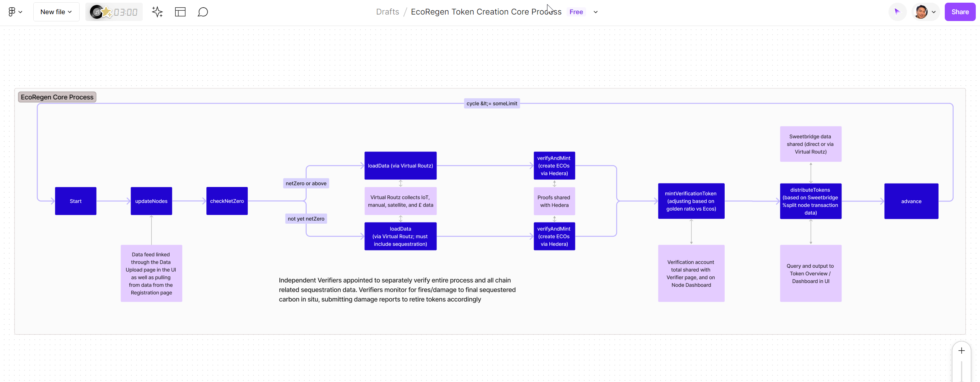Select the Start node
This screenshot has height=382, width=980.
point(76,201)
